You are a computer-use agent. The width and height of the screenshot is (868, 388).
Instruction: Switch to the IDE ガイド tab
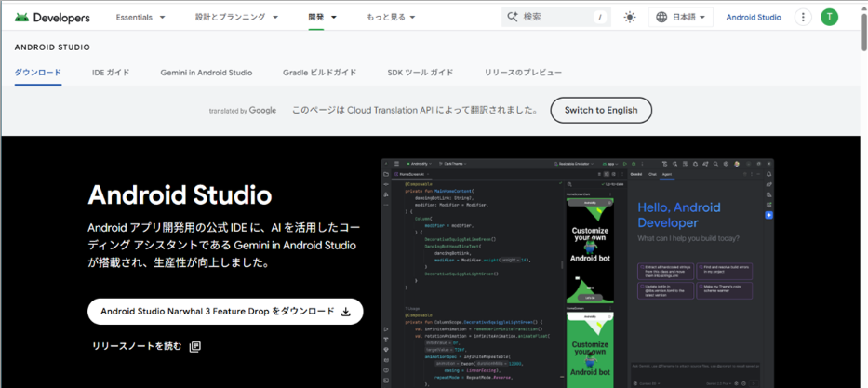click(x=111, y=73)
